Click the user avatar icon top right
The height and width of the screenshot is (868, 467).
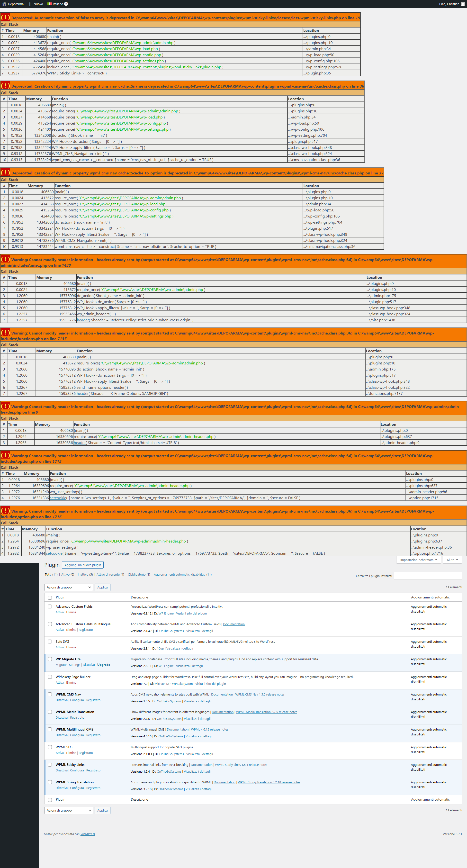(463, 4)
